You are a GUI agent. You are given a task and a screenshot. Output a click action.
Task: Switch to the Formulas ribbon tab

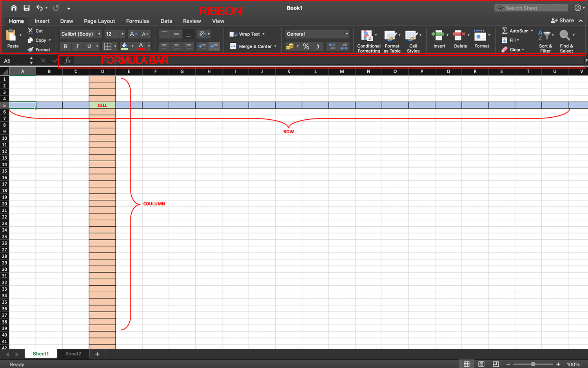tap(138, 21)
